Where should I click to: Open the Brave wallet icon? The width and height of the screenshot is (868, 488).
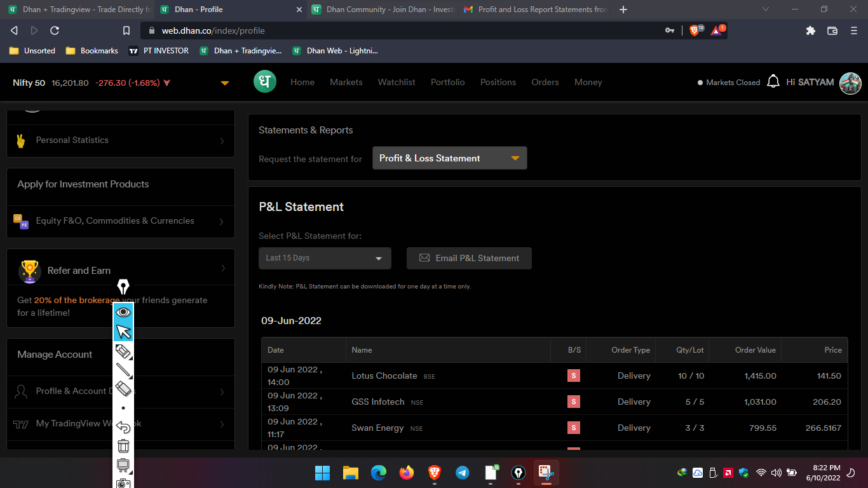pos(832,30)
